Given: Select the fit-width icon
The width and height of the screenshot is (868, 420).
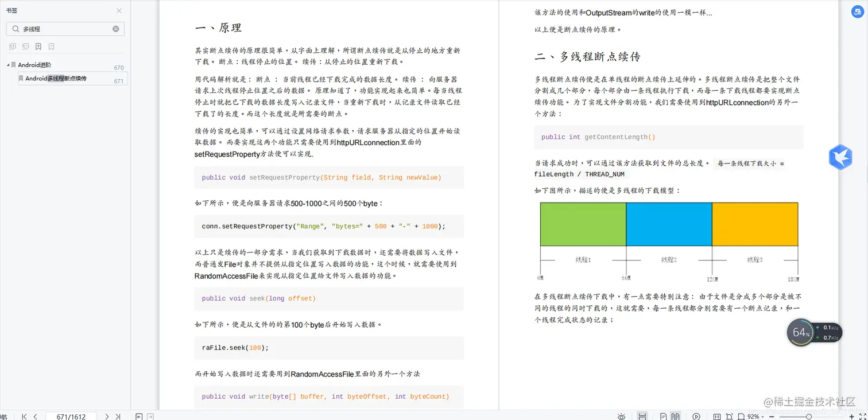Looking at the screenshot, I should point(741,417).
